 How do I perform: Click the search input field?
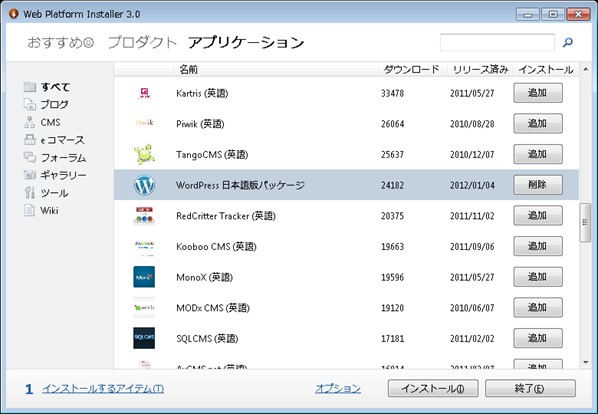pyautogui.click(x=497, y=42)
